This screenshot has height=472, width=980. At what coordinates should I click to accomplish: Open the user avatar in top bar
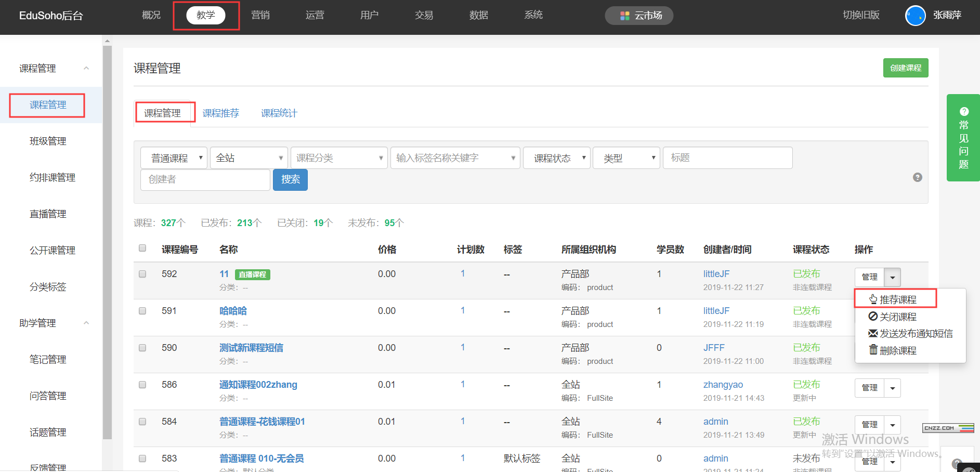coord(915,16)
